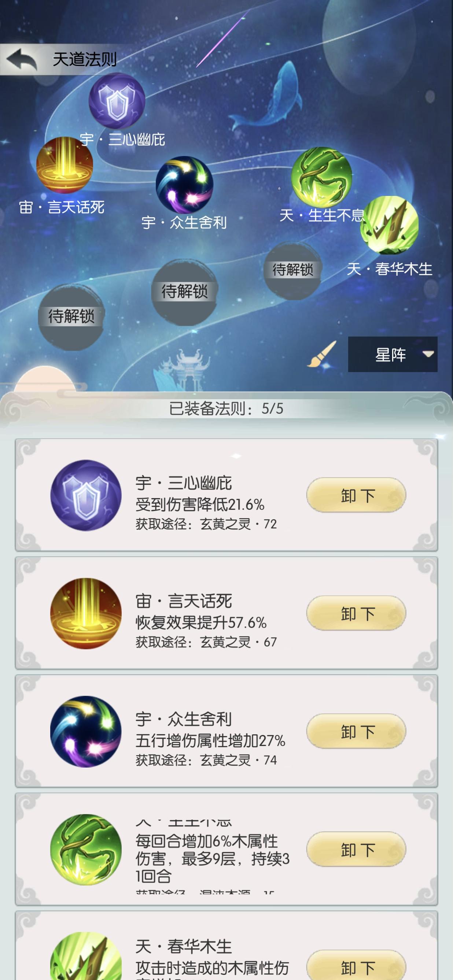This screenshot has height=980, width=453.
Task: Tap the leftmost 待解锁 locked slot
Action: [x=71, y=316]
